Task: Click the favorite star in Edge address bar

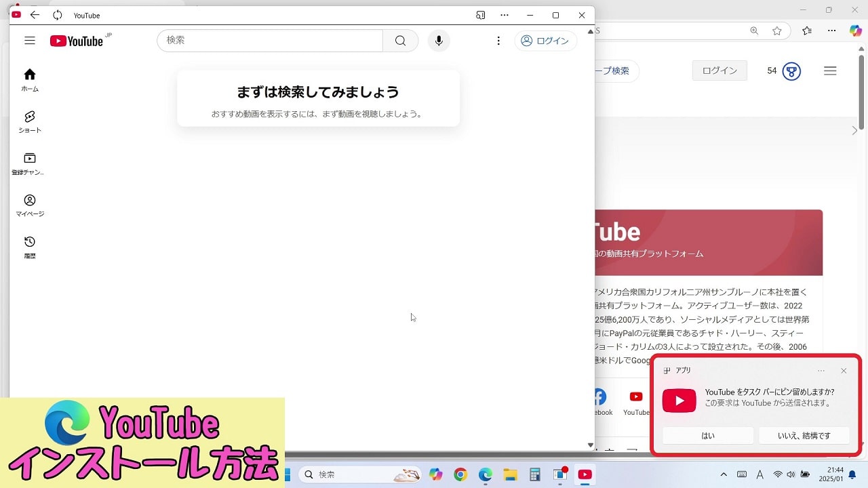Action: [777, 30]
